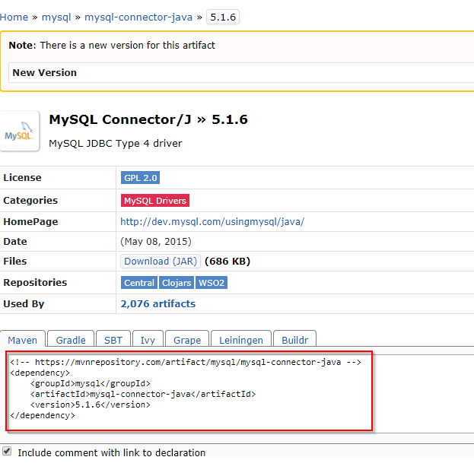The height and width of the screenshot is (476, 474).
Task: Switch to the Buildr tab
Action: 295,340
